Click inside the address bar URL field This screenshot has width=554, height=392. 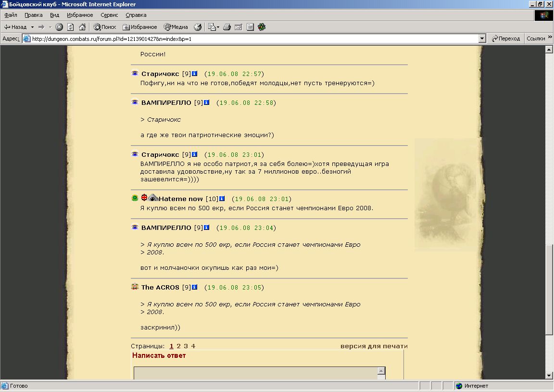tap(254, 39)
